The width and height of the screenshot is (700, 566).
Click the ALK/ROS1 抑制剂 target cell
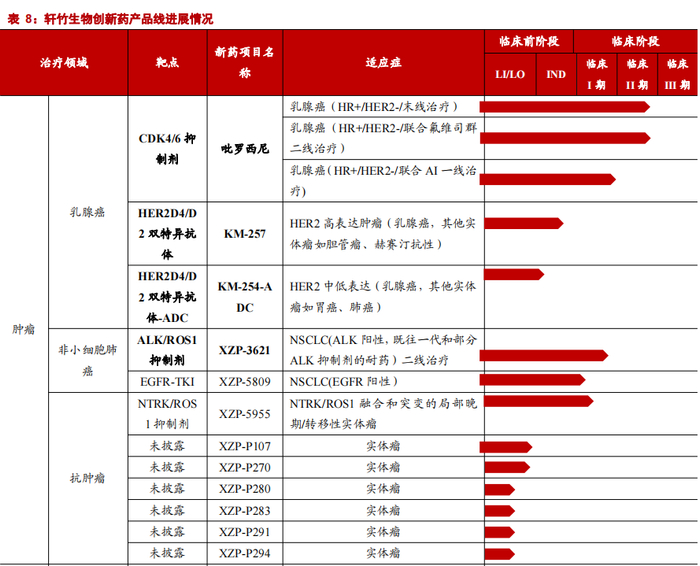tap(167, 350)
